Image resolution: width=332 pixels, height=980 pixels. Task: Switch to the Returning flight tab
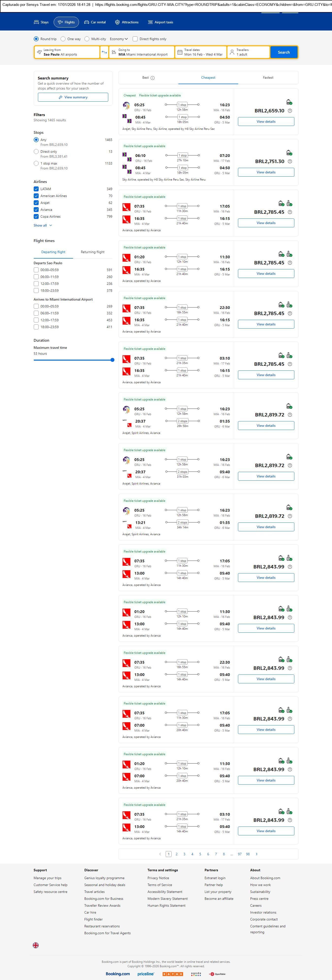(x=93, y=252)
